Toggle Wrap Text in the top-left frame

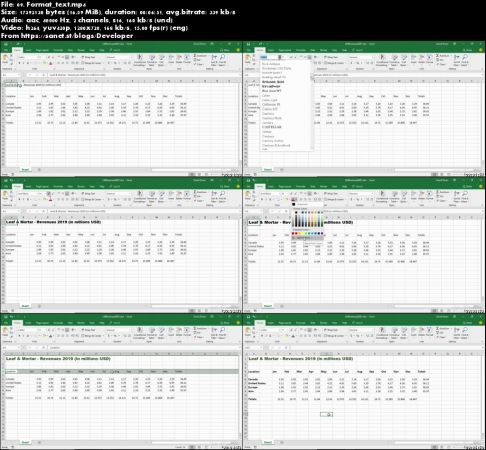click(x=88, y=57)
